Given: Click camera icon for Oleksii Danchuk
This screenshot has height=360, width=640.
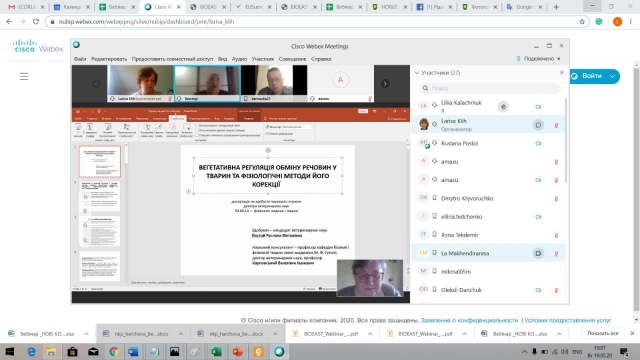Looking at the screenshot, I should [x=538, y=290].
